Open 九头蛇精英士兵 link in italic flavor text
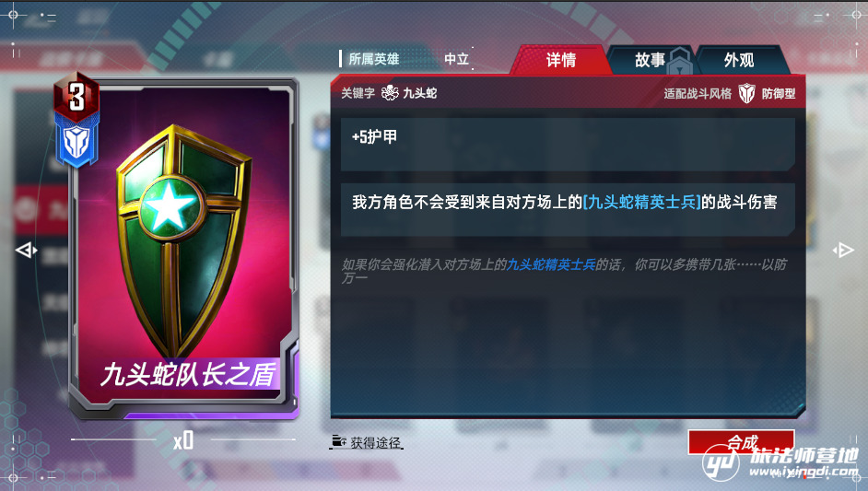This screenshot has width=868, height=491. pos(551,264)
